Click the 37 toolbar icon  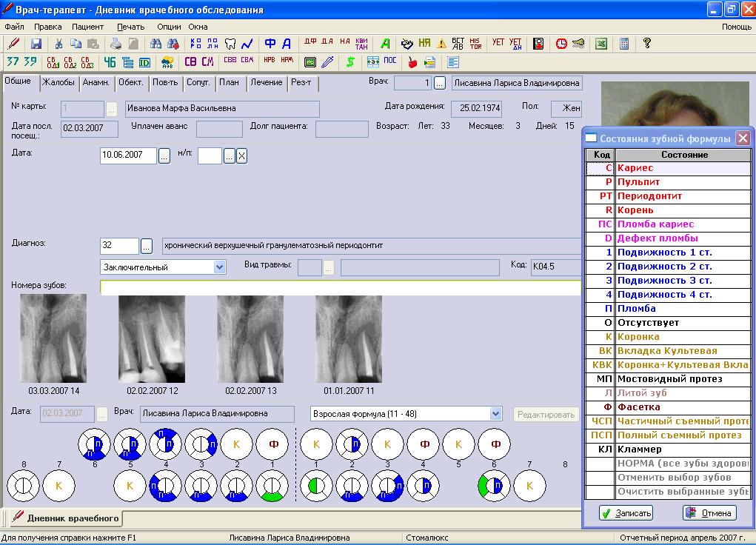click(x=13, y=61)
